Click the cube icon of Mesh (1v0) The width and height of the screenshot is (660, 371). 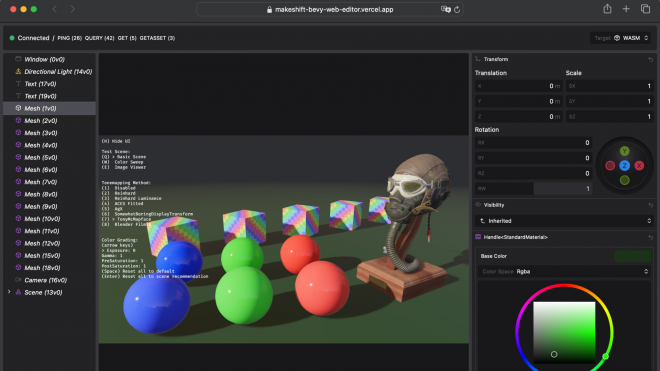point(18,108)
